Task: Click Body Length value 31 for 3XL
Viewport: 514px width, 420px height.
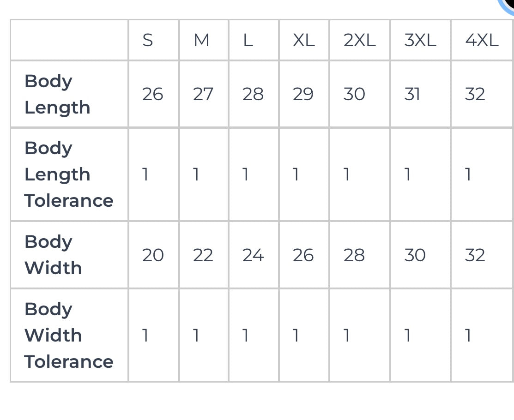Action: pyautogui.click(x=412, y=94)
